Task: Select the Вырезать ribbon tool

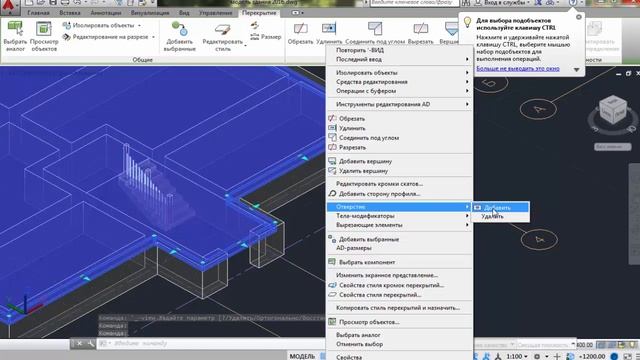Action: [420, 33]
